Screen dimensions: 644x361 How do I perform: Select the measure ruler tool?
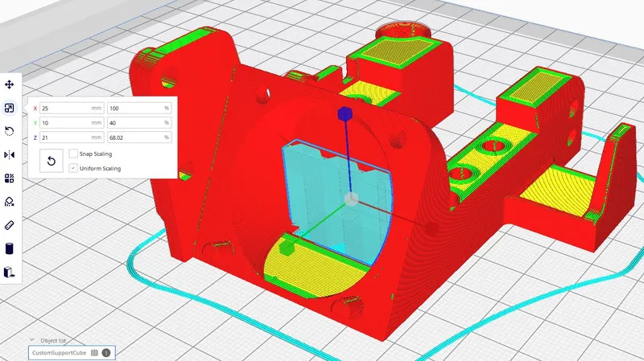point(10,224)
